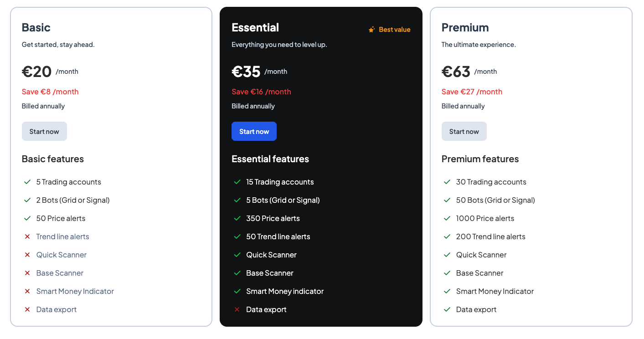Click the Premium plan title

click(x=465, y=27)
